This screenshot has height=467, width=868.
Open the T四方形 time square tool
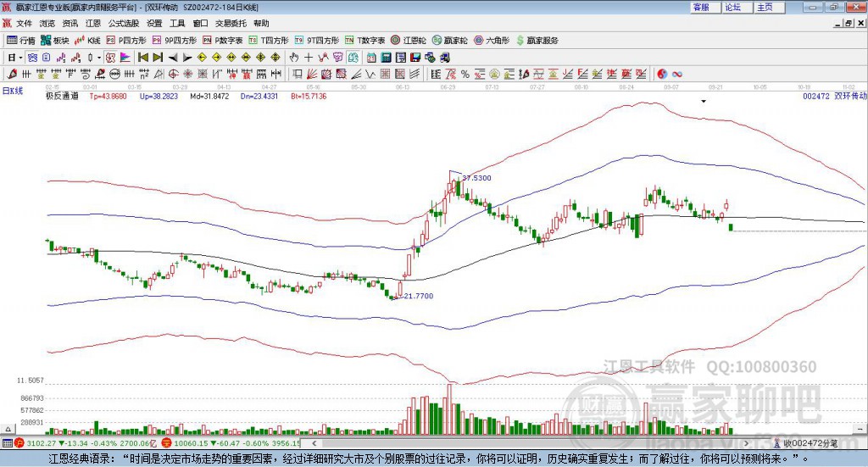pos(269,41)
